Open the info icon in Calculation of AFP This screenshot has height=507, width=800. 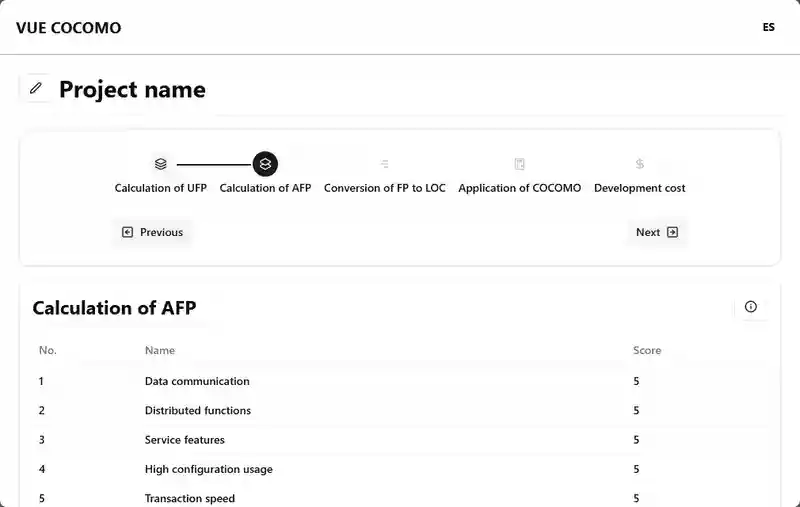point(750,307)
